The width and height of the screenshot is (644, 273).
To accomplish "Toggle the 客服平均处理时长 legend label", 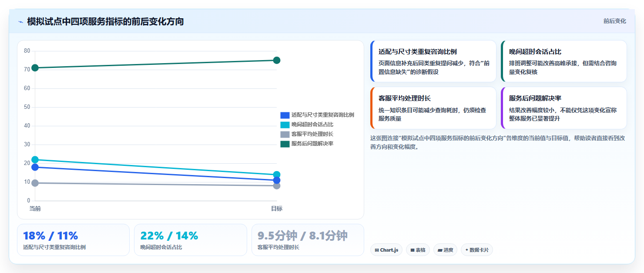I will (312, 134).
